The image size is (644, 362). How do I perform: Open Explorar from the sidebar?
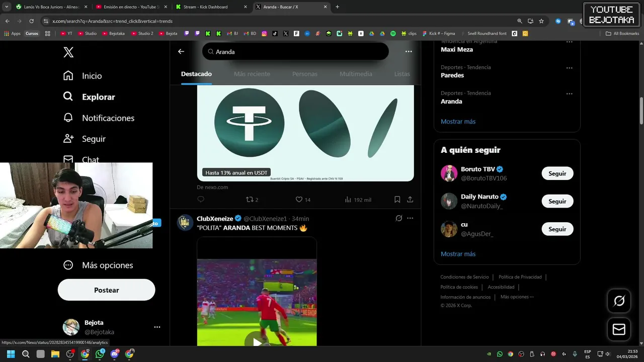click(x=89, y=97)
